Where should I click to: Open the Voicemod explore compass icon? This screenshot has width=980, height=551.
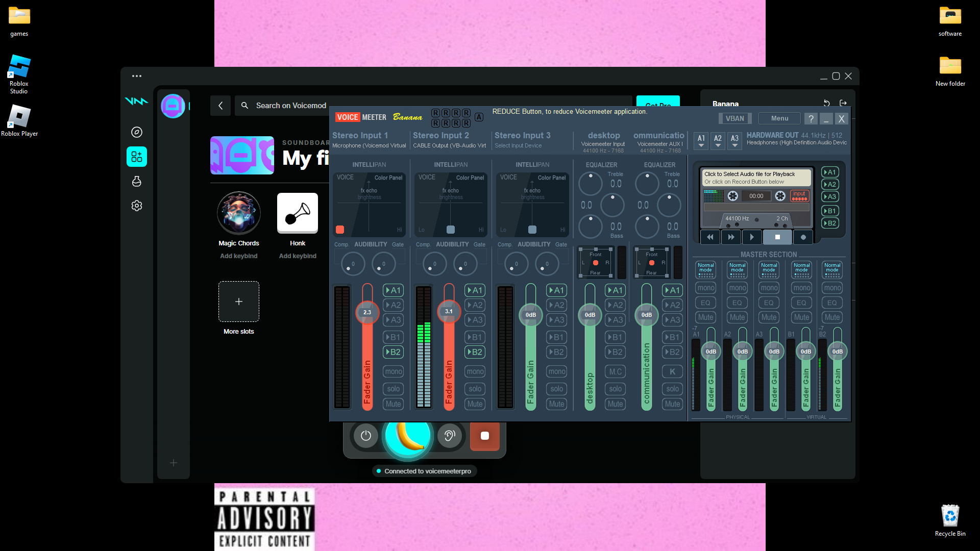tap(137, 132)
